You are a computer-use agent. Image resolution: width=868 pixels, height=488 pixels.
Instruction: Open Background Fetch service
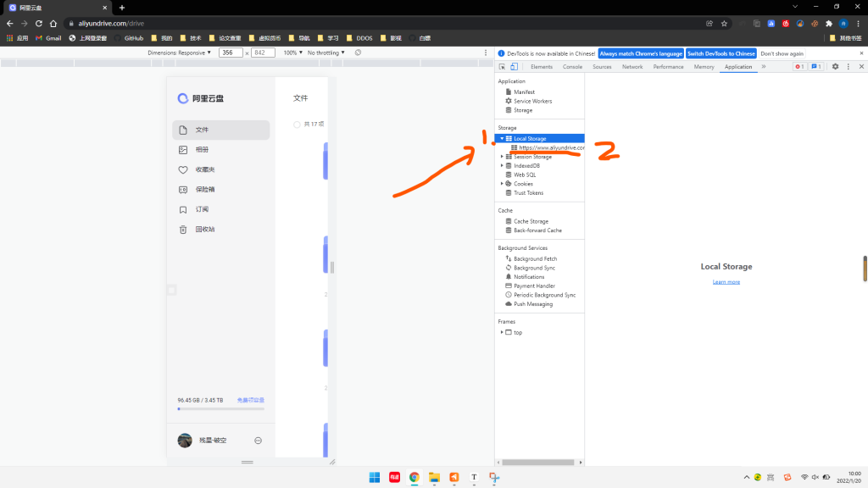[x=535, y=259]
